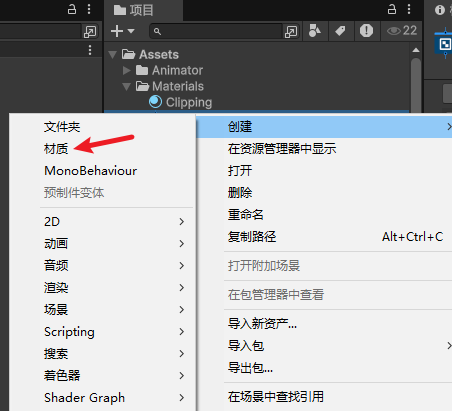Choose 材质 to create a material

tap(56, 149)
